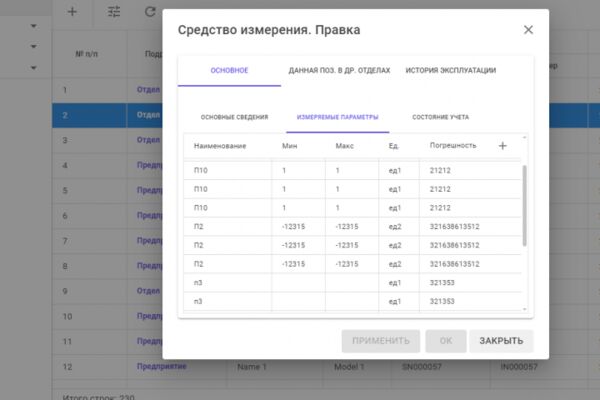Open the ДАННАЯ ПОЗ. В ДР. ОТДЕЛАХ tab
The image size is (600, 400).
[339, 70]
